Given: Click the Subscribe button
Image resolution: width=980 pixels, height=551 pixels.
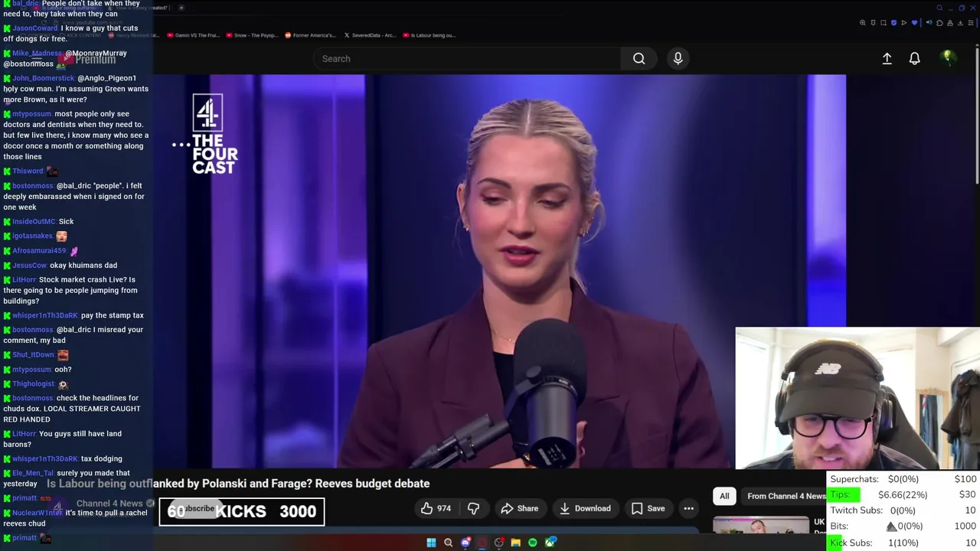Looking at the screenshot, I should point(198,508).
